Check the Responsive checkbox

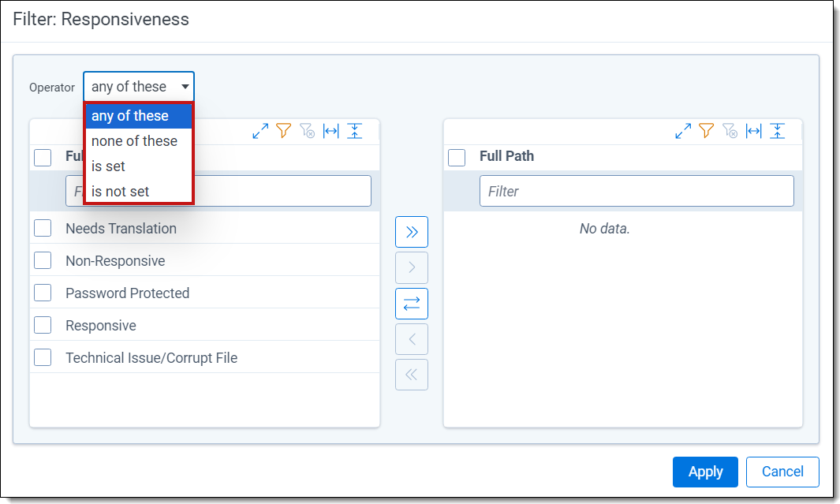pos(43,325)
